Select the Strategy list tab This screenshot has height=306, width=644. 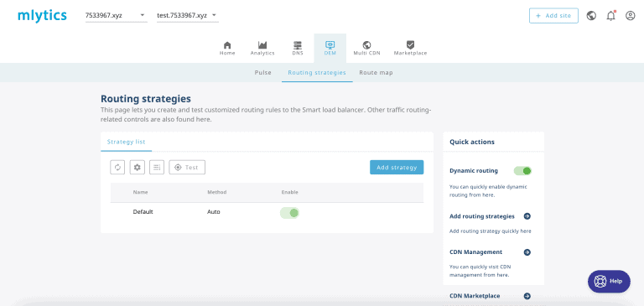coord(126,142)
